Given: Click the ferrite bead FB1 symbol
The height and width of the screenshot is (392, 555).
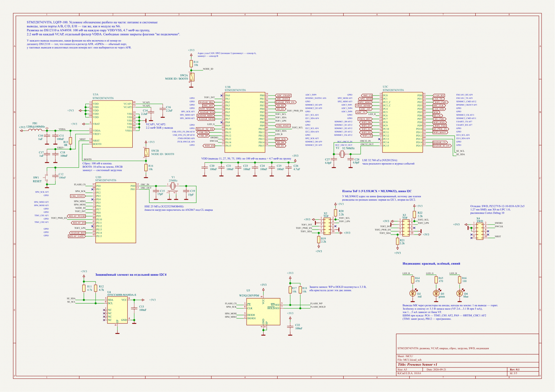Looking at the screenshot, I should click(35, 130).
